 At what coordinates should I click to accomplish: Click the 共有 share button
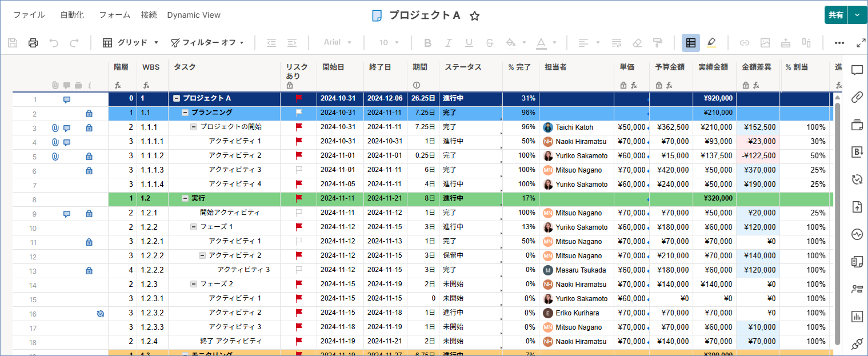click(x=835, y=15)
